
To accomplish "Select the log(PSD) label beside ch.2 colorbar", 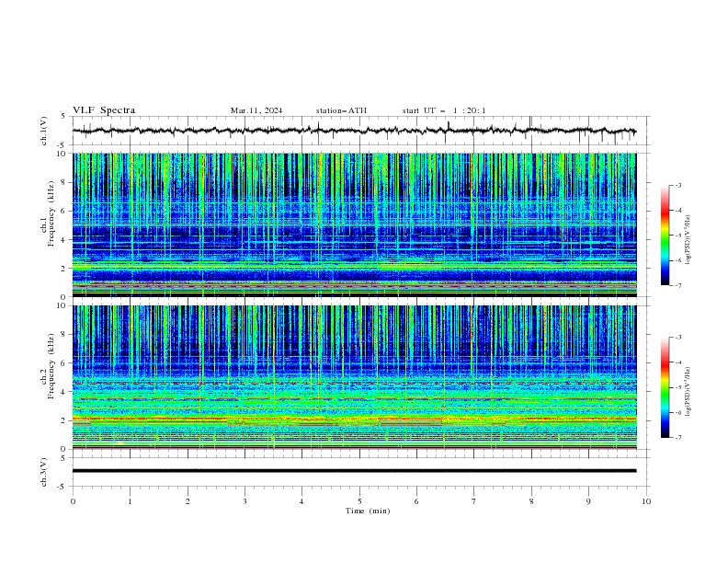I will click(x=688, y=391).
